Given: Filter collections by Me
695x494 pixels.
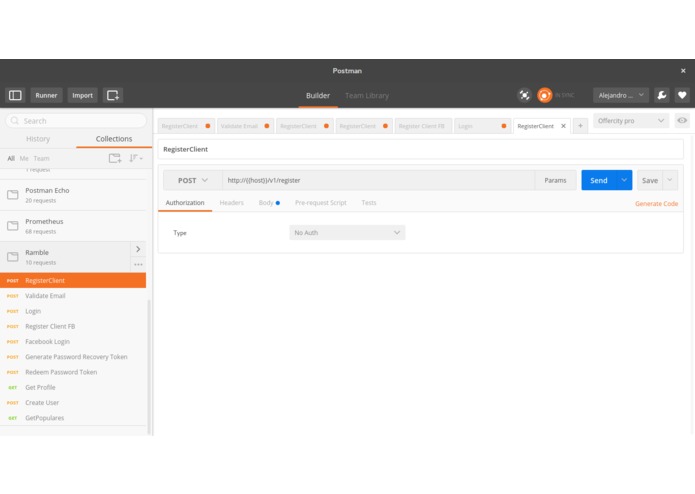Looking at the screenshot, I should point(24,159).
